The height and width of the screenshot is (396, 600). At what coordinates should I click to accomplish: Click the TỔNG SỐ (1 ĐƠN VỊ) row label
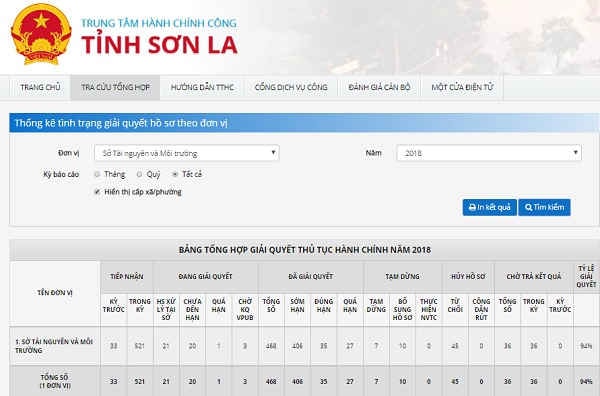pos(55,381)
